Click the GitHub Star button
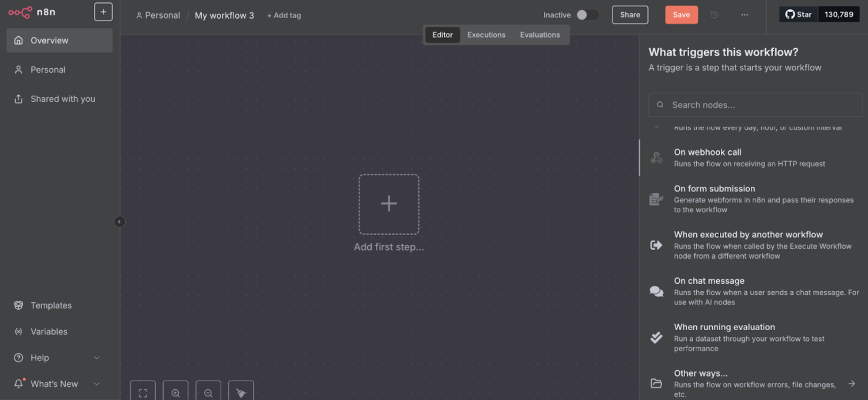Viewport: 868px width, 400px height. [x=798, y=14]
